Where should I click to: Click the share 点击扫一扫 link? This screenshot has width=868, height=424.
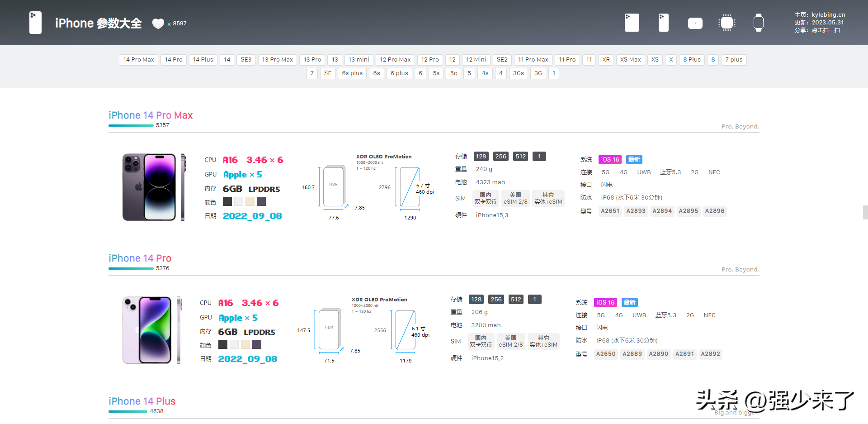click(x=826, y=30)
